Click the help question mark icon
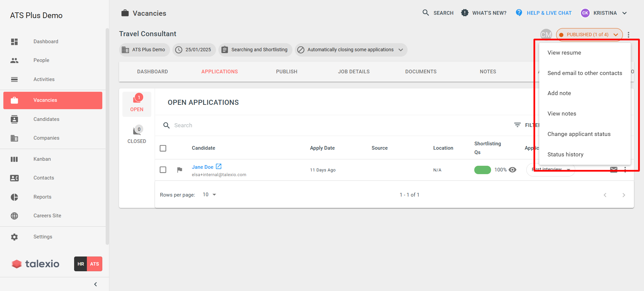The width and height of the screenshot is (644, 291). [519, 13]
